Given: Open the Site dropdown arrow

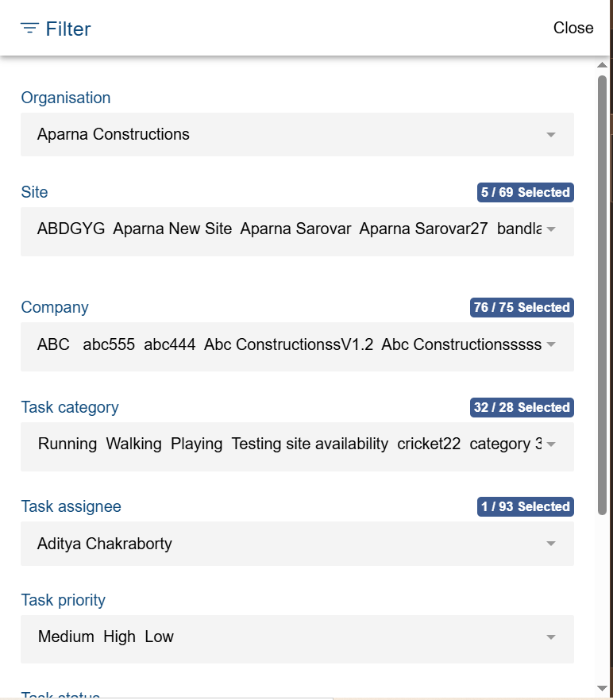Looking at the screenshot, I should click(x=551, y=229).
